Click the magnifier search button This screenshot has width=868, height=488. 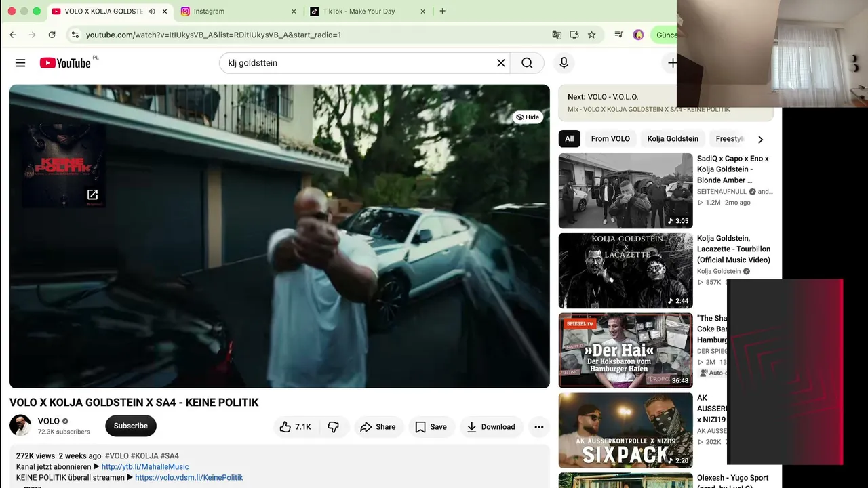click(x=527, y=63)
